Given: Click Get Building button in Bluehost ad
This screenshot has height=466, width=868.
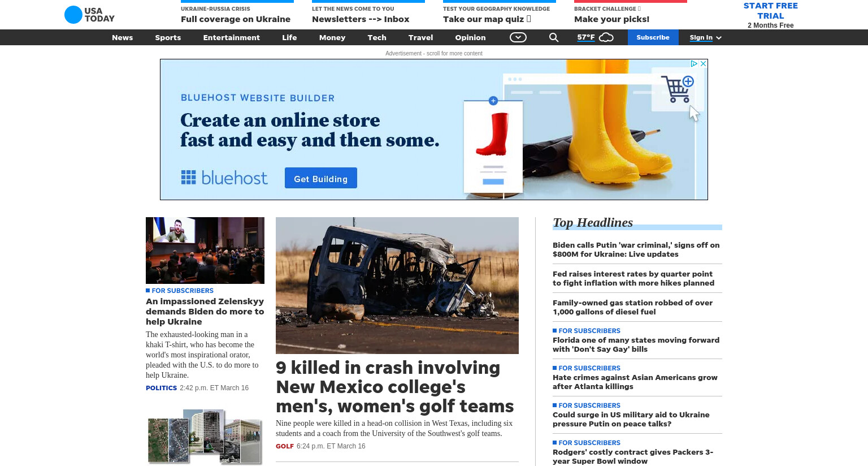Looking at the screenshot, I should pyautogui.click(x=321, y=178).
